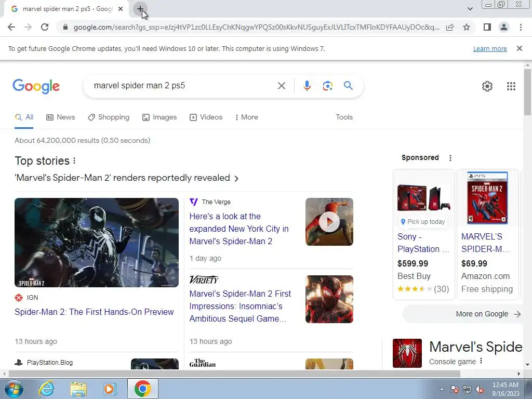Click the Action Center flag icon

455,389
